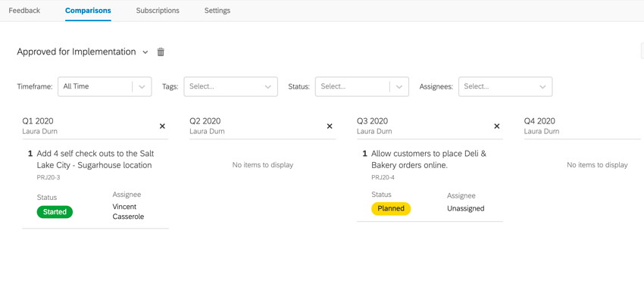Open the Assignees select dropdown
This screenshot has height=287, width=644.
(505, 86)
